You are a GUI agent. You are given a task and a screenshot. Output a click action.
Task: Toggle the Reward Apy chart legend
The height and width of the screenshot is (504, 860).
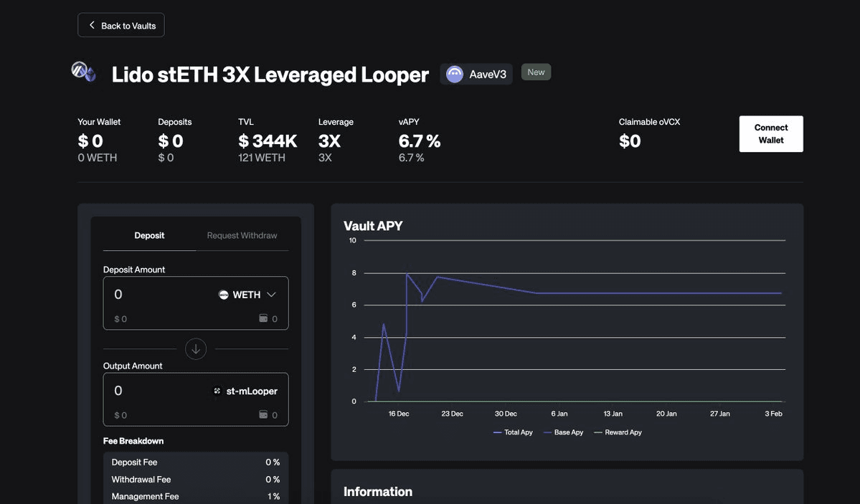(618, 431)
